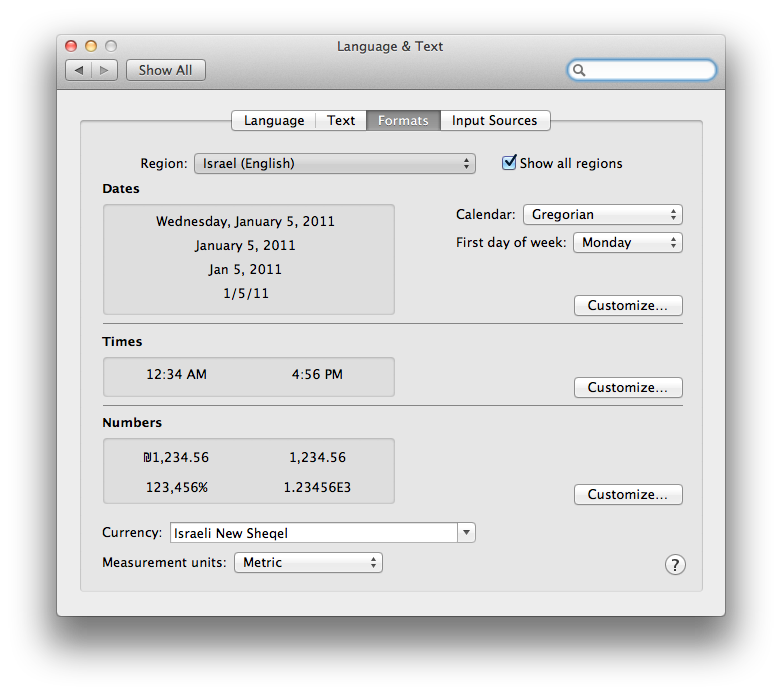Click the Help question mark button
Viewport: 782px width, 695px height.
click(675, 565)
